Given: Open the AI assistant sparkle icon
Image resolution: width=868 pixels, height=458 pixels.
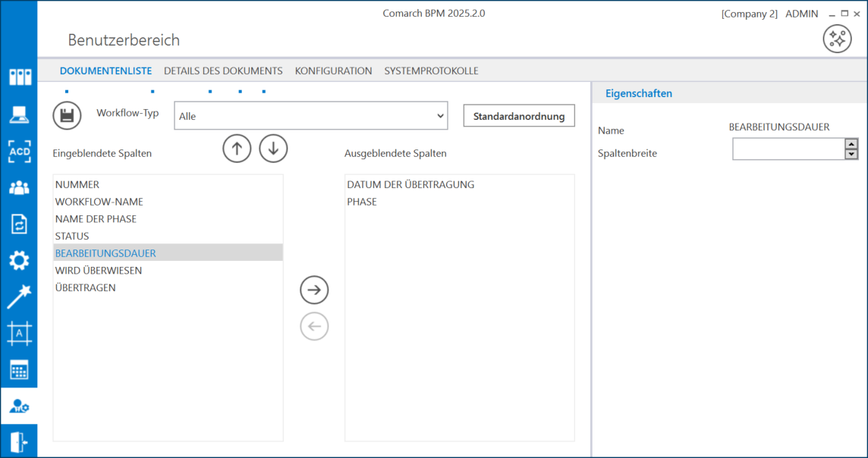Looking at the screenshot, I should coord(837,39).
